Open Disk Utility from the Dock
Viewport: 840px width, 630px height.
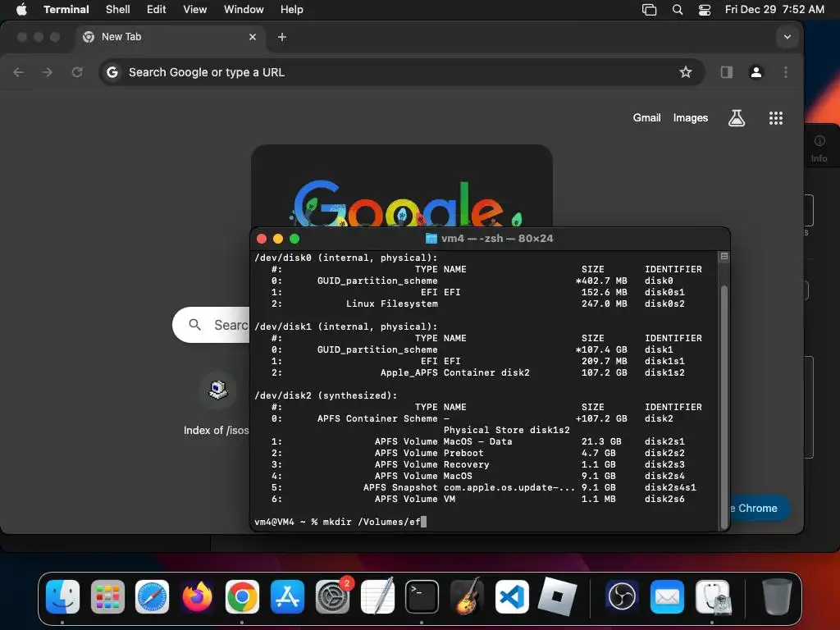click(x=713, y=597)
